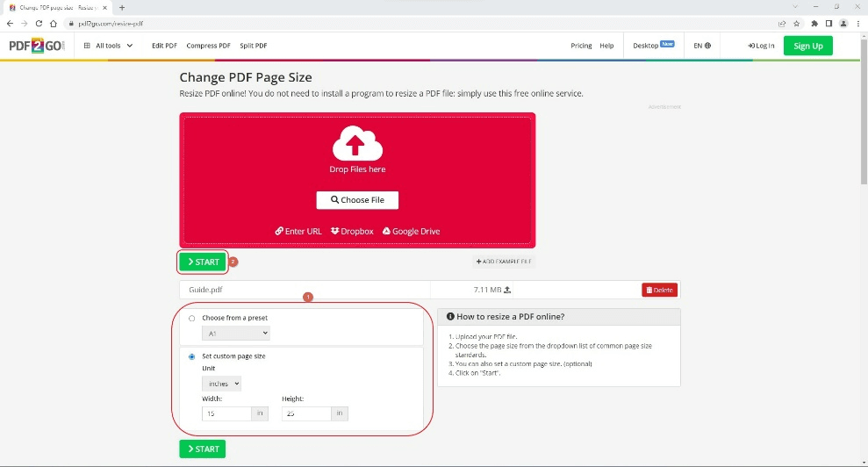Open Split PDF tool
The image size is (868, 467).
pyautogui.click(x=253, y=46)
